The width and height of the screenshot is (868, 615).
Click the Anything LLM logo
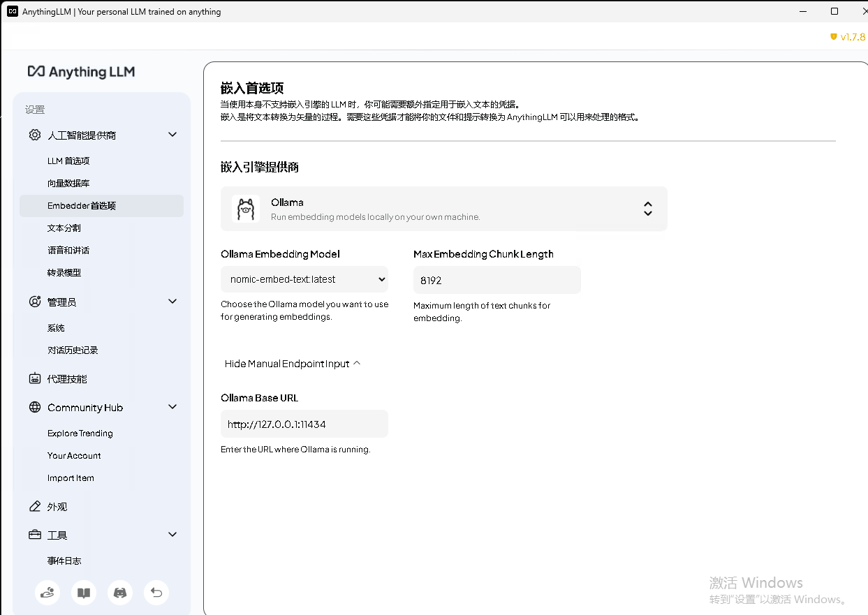coord(81,72)
